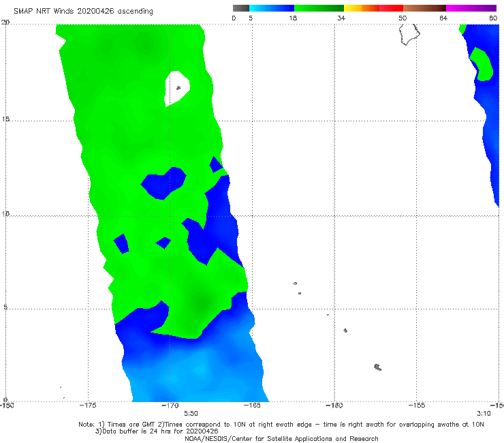Viewport: 504px width, 443px height.
Task: Click the latitude label 10
Action: (x=5, y=213)
